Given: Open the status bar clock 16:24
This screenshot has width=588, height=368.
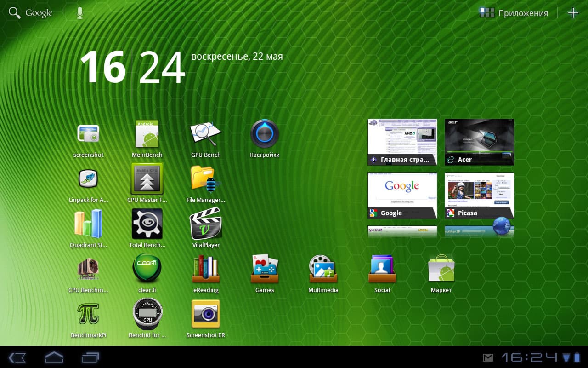Looking at the screenshot, I should 529,357.
